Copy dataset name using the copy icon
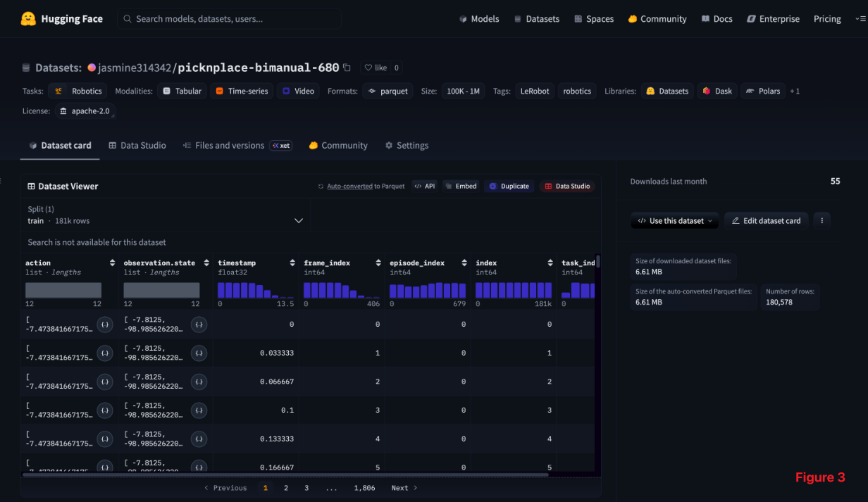This screenshot has width=868, height=502. point(347,68)
